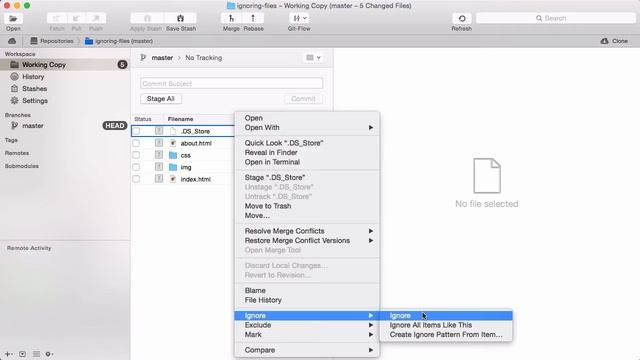Click the Open repository toolbar icon
The image size is (640, 360).
click(13, 18)
